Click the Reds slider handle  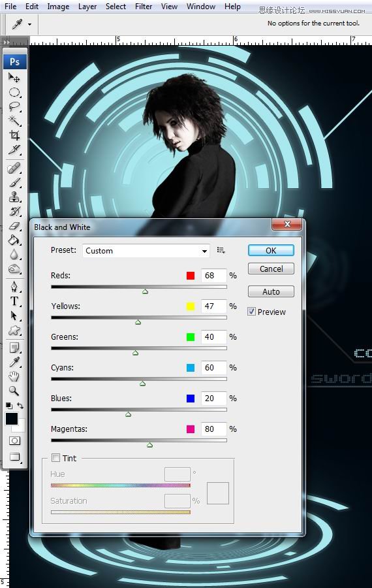[x=145, y=291]
